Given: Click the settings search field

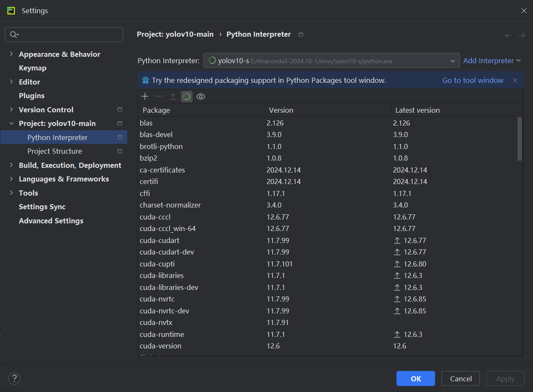Looking at the screenshot, I should pyautogui.click(x=64, y=35).
